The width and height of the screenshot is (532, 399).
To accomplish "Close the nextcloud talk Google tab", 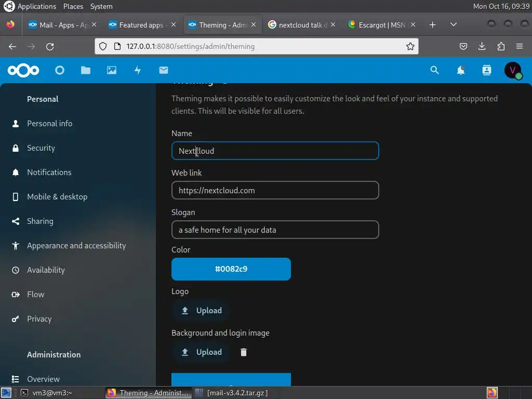I will 333,25.
